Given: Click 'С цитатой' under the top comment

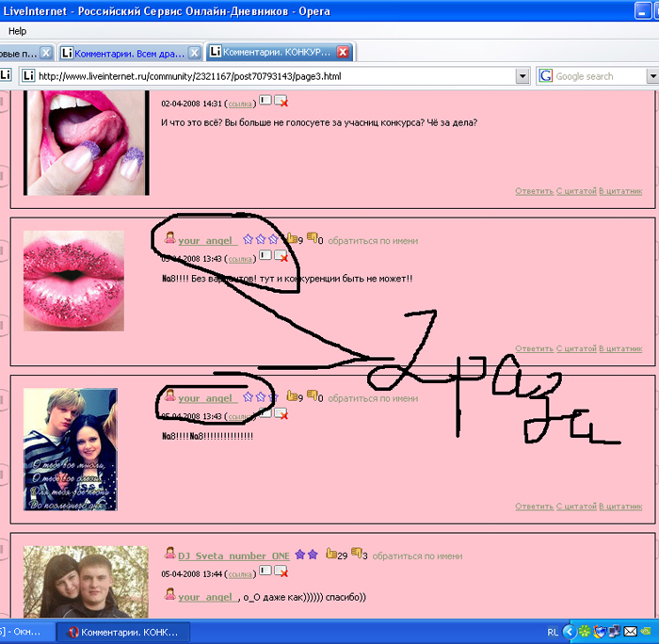Looking at the screenshot, I should click(576, 191).
